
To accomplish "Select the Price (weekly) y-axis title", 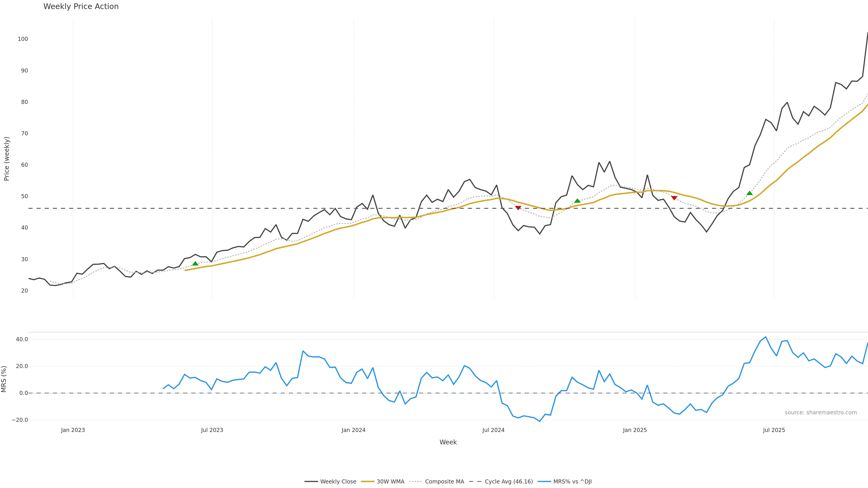I will [x=6, y=159].
